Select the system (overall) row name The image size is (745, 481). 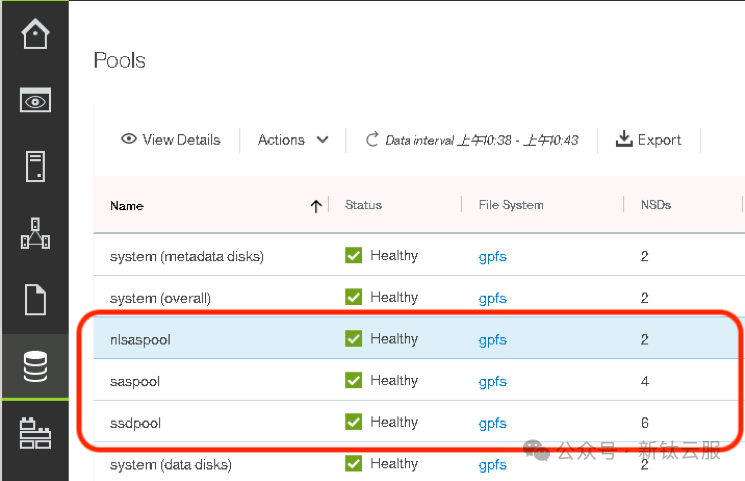160,298
